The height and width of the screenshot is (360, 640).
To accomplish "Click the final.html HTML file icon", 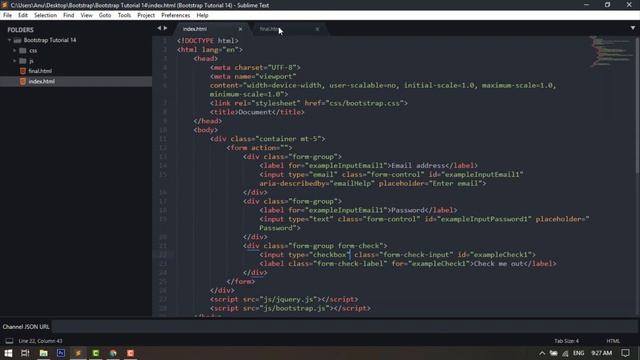I will [x=23, y=71].
